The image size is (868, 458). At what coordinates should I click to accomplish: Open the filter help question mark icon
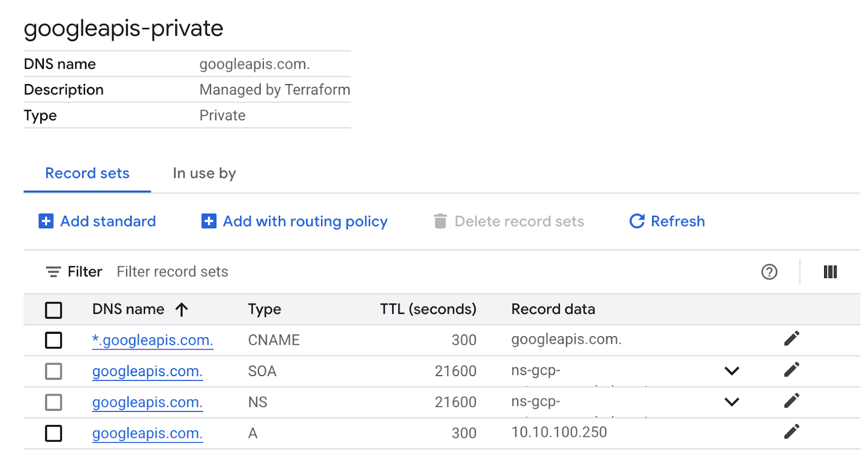point(769,272)
